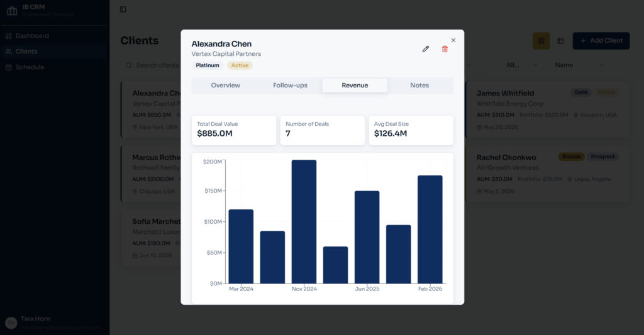Open the Overview tab
This screenshot has width=644, height=335.
226,85
